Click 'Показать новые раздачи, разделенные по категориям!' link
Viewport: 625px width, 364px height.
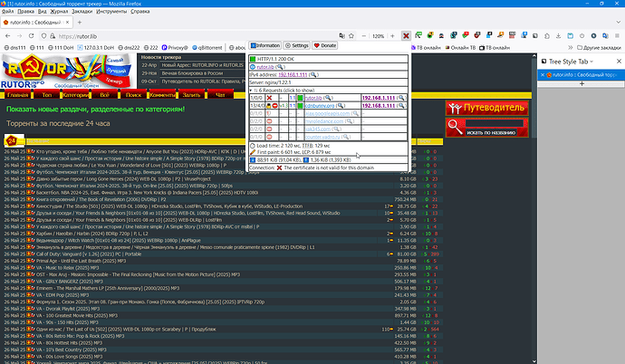pyautogui.click(x=95, y=110)
